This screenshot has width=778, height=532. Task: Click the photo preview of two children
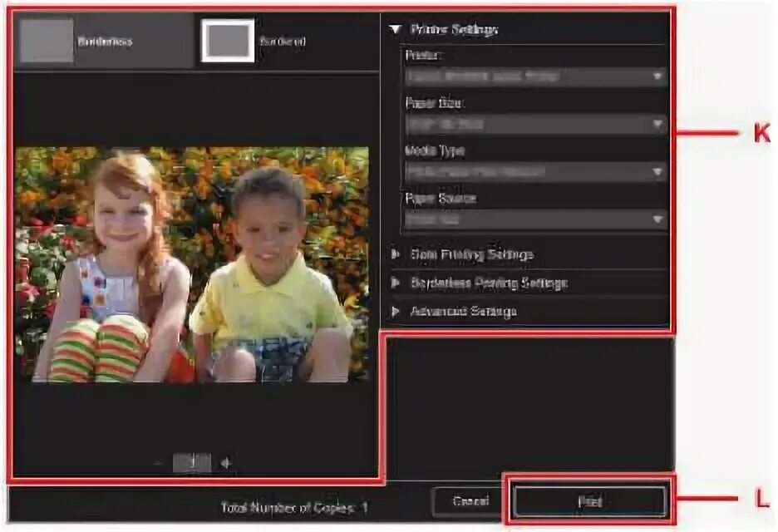pyautogui.click(x=192, y=264)
